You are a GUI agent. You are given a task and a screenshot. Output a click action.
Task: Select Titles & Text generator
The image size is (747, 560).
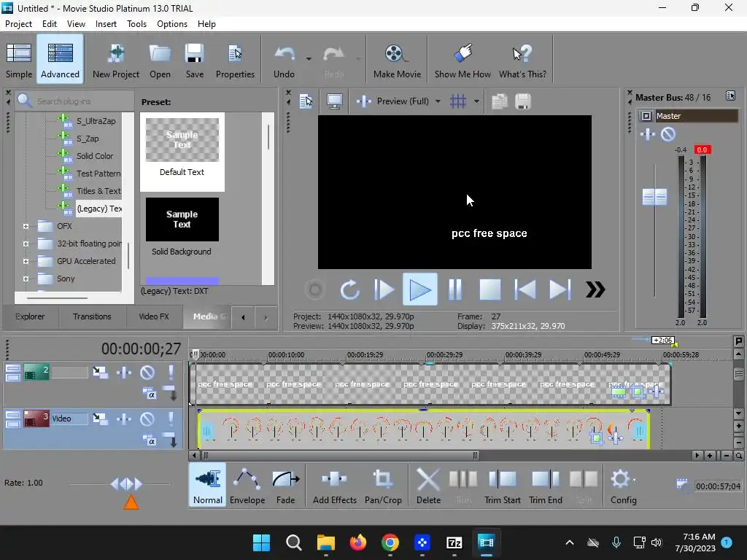(98, 191)
